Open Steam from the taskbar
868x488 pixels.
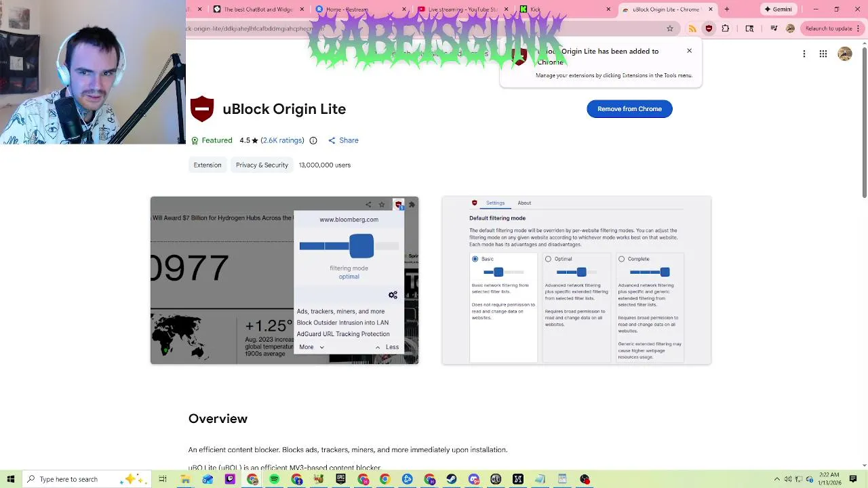click(x=451, y=479)
